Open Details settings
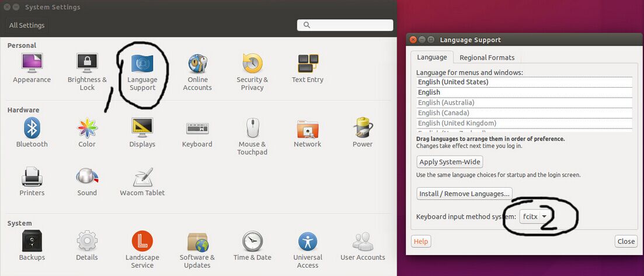Viewport: 644px width, 276px height. pos(87,246)
